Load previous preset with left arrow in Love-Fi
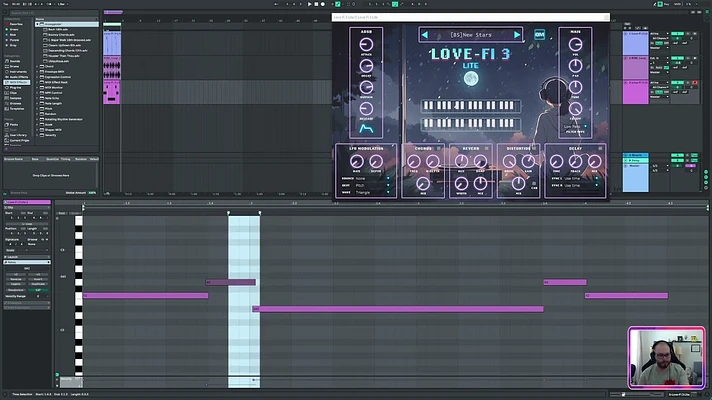712x400 pixels. click(425, 35)
